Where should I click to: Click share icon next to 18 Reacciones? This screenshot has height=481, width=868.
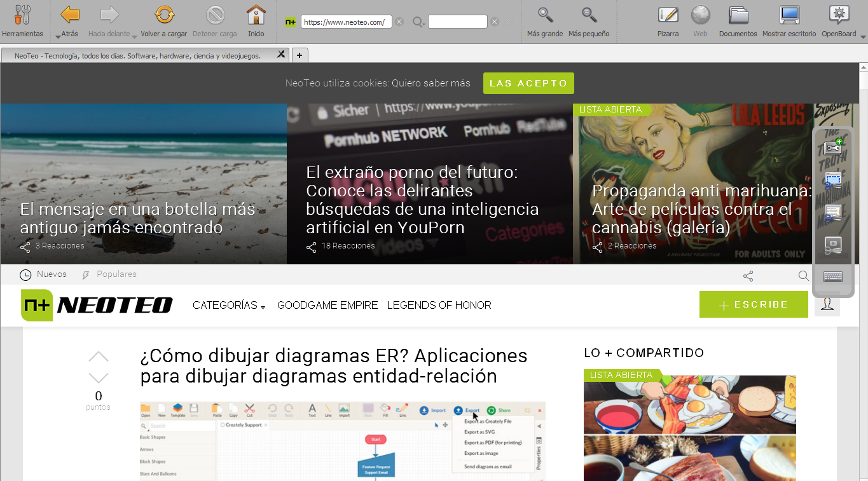coord(312,247)
